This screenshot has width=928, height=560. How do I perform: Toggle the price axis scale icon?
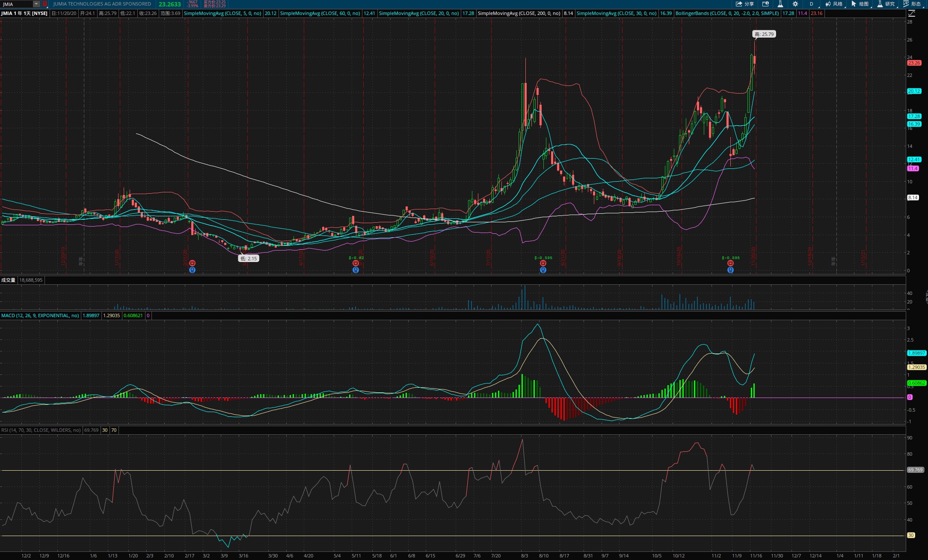click(911, 13)
